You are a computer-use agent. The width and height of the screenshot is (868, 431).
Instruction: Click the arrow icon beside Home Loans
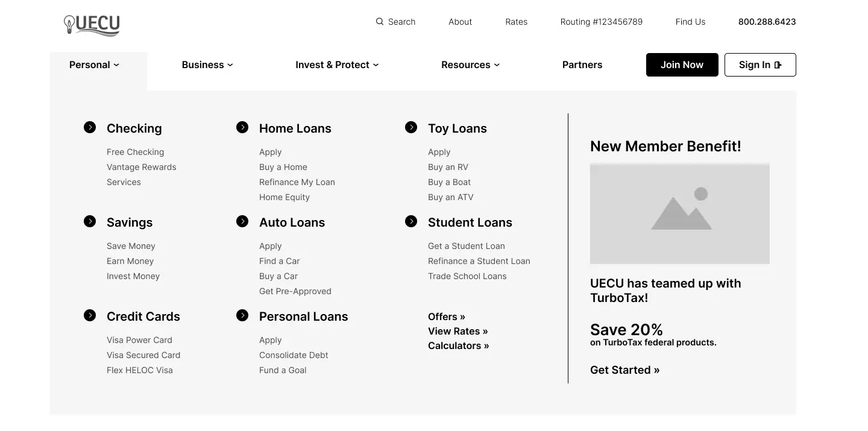pyautogui.click(x=242, y=127)
